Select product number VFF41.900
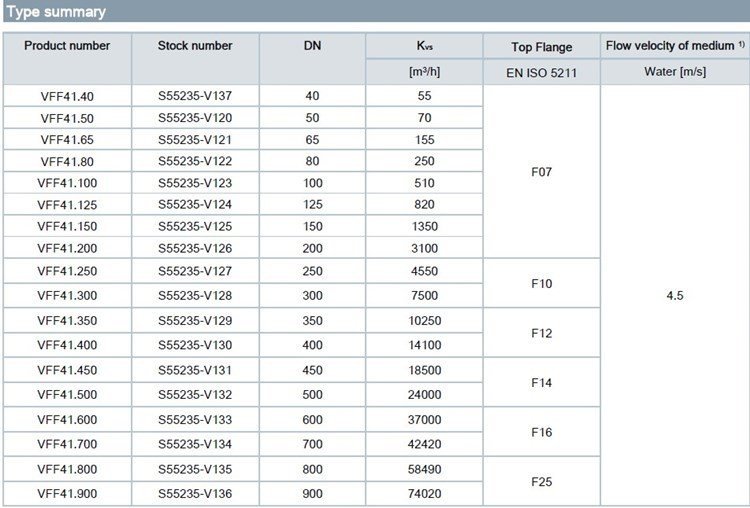 pos(67,494)
